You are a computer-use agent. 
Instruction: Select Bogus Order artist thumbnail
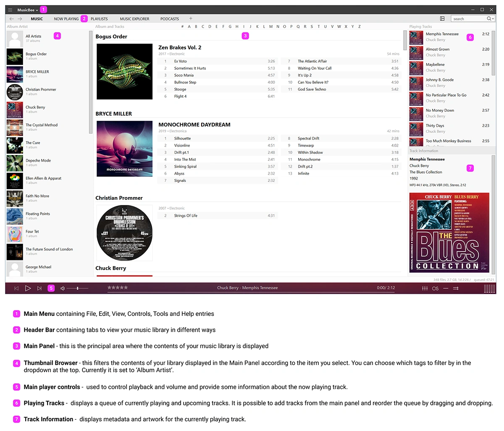(x=15, y=56)
